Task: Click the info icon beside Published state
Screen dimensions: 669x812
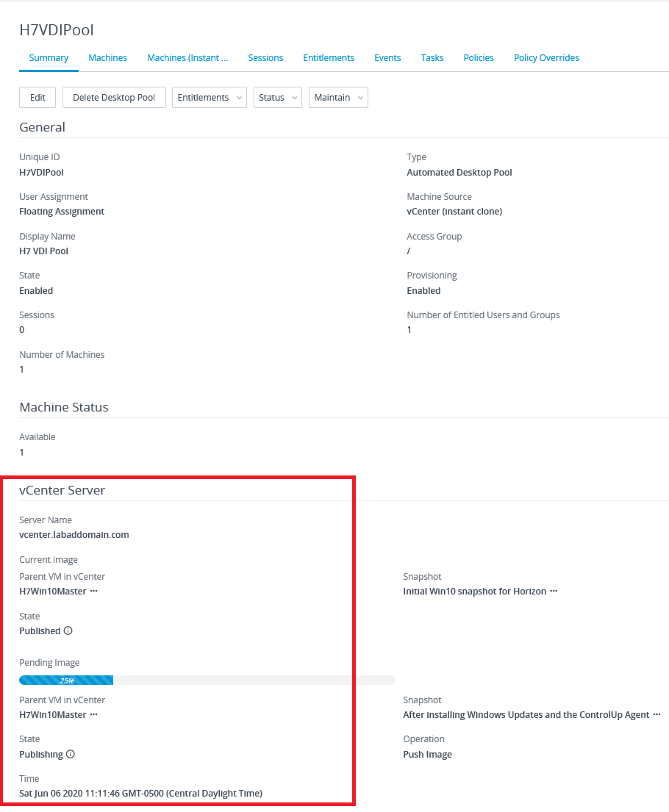Action: point(68,631)
